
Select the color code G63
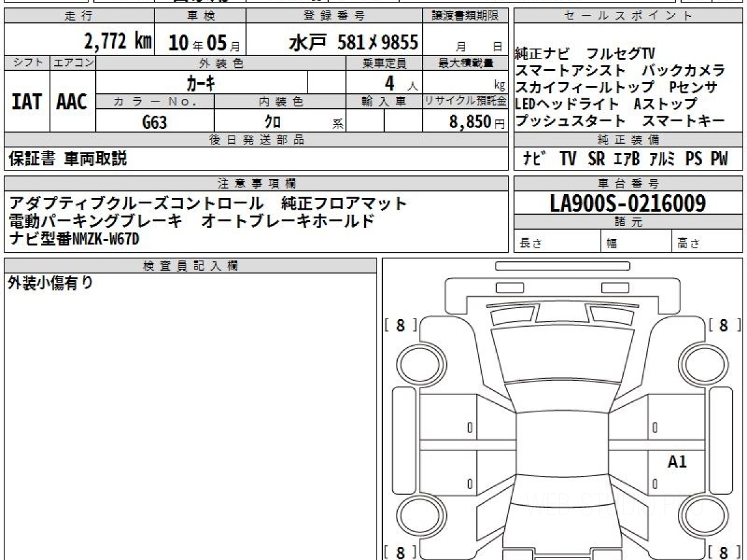coord(154,122)
